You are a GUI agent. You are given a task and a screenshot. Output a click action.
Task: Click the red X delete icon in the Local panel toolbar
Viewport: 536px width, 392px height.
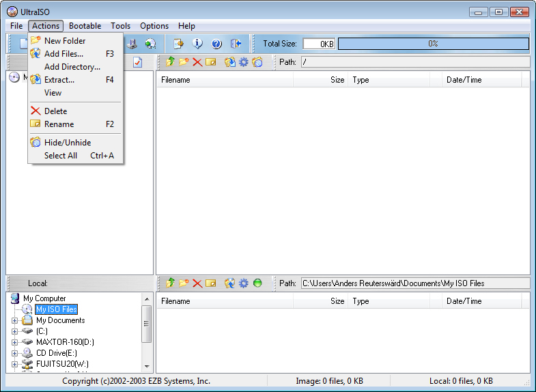click(197, 283)
